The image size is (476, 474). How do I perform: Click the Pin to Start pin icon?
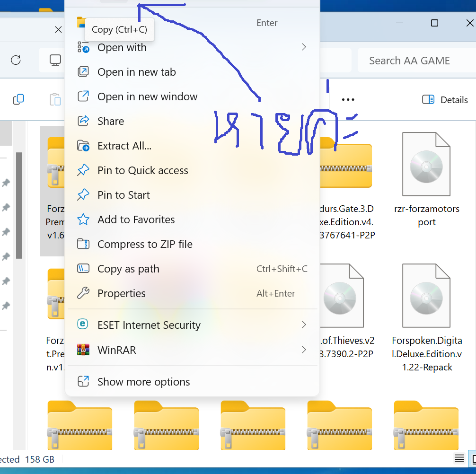pos(83,194)
